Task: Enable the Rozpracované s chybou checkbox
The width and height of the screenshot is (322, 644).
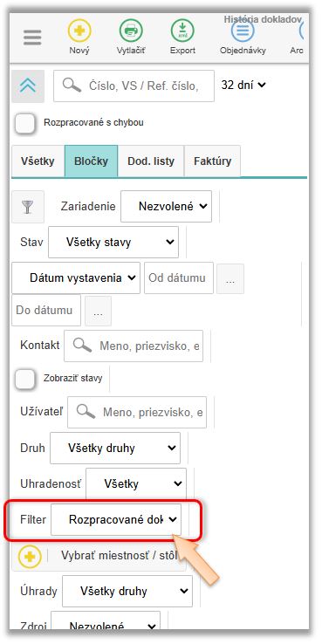Action: [x=25, y=123]
